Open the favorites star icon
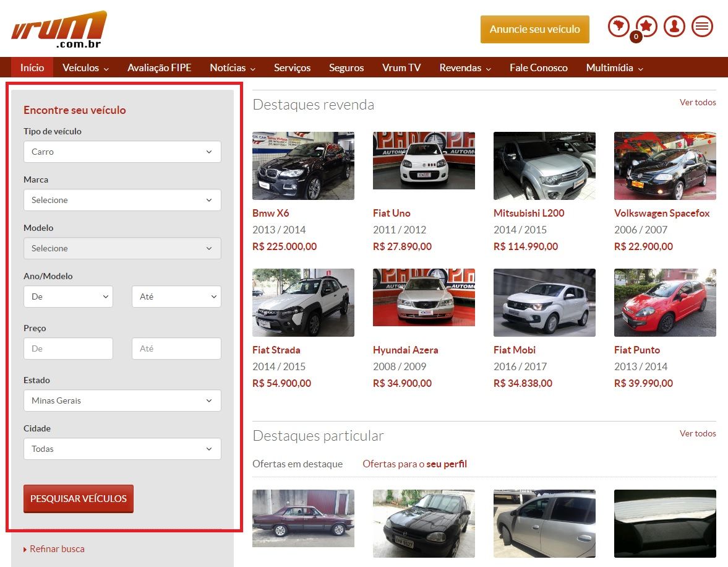Image resolution: width=728 pixels, height=567 pixels. [647, 27]
